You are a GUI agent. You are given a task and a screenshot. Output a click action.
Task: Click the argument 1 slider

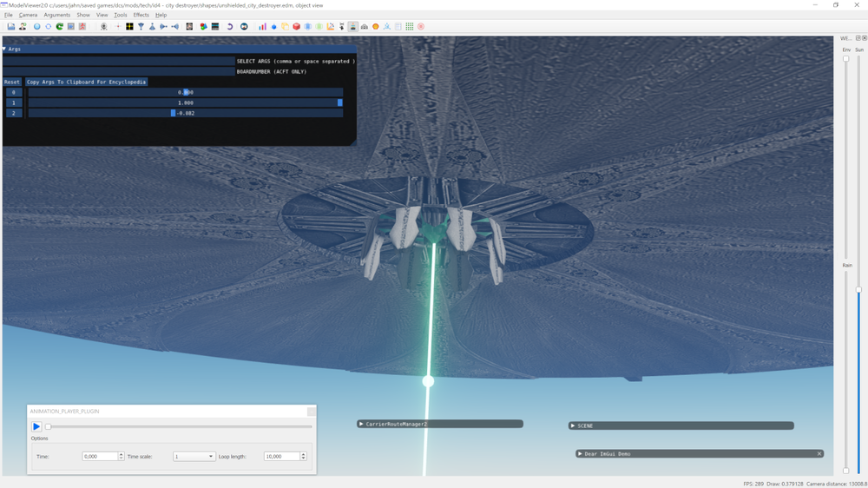[186, 102]
